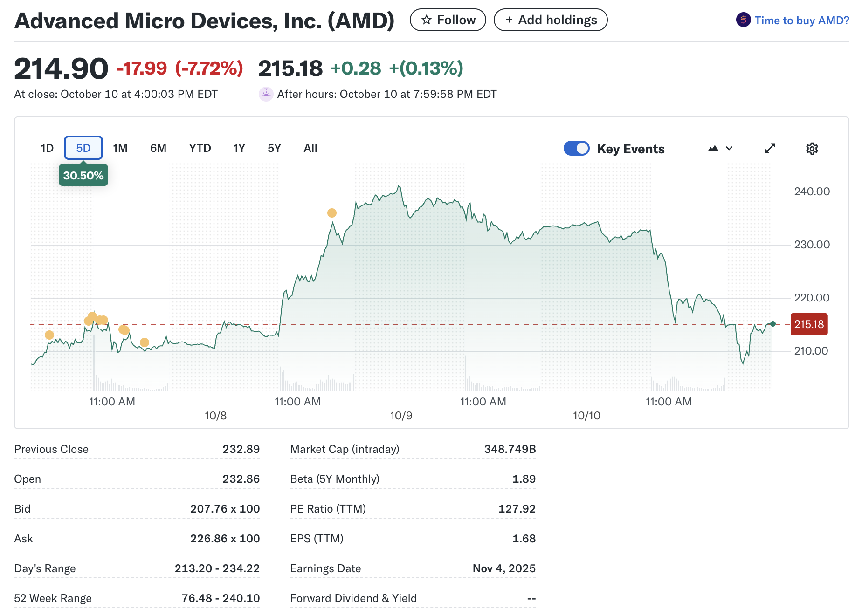Open the 'Time to buy AMD?' link
Viewport: 855px width, 616px height.
802,21
